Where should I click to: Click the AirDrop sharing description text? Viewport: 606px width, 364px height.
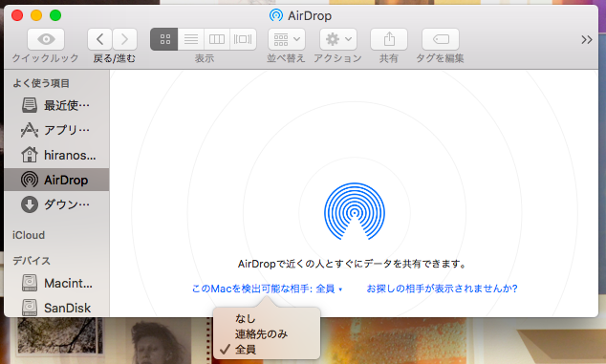coord(353,264)
